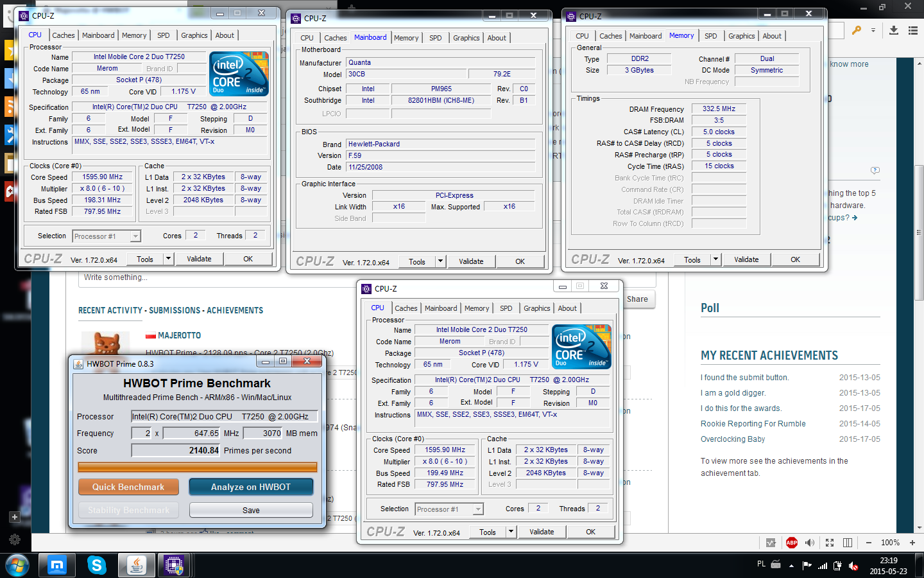The height and width of the screenshot is (578, 924).
Task: Click Validate in the top-left CPU-Z window
Action: point(199,259)
